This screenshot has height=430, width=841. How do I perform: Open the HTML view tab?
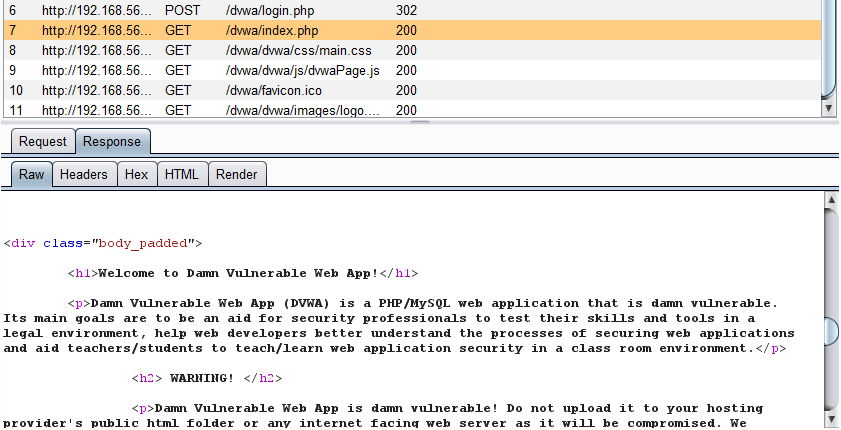pyautogui.click(x=182, y=174)
